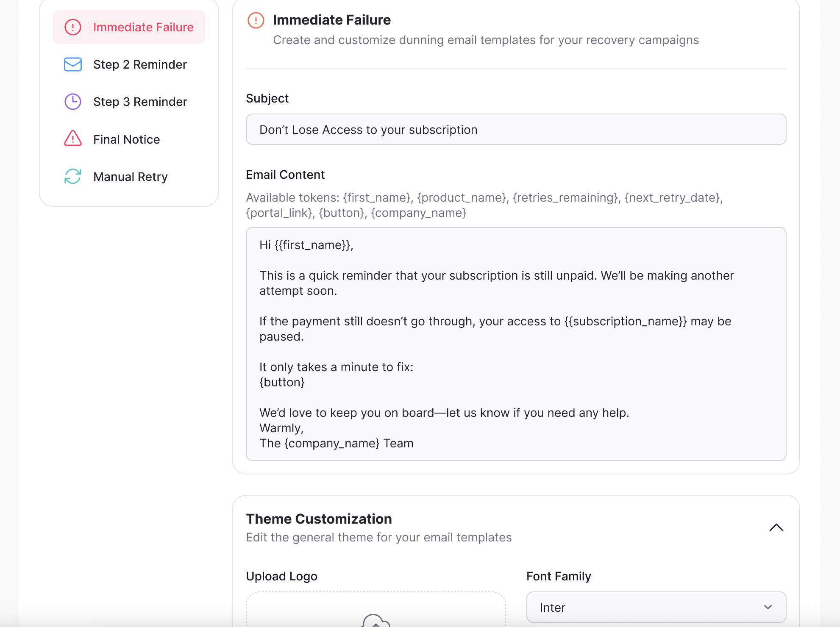
Task: Open the Font Family dropdown showing Inter
Action: (656, 607)
